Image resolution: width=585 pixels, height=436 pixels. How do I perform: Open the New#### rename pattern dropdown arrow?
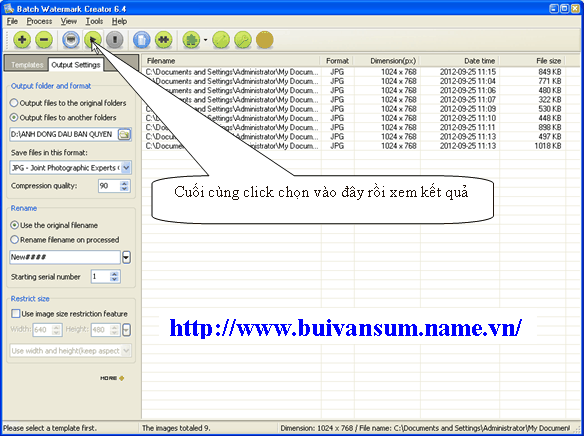click(126, 257)
